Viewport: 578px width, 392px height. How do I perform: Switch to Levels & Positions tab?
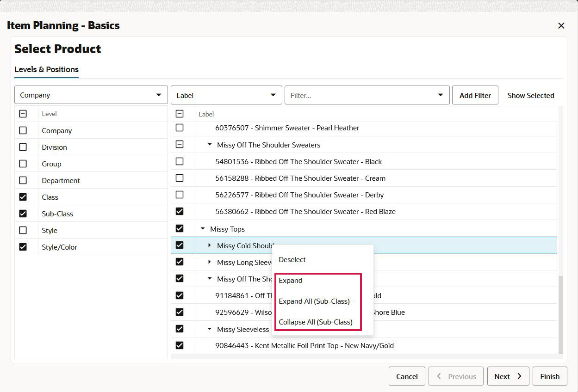pos(46,69)
